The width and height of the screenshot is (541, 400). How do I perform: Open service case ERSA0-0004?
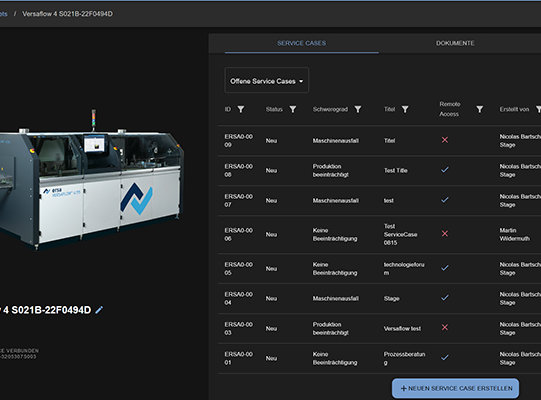238,298
